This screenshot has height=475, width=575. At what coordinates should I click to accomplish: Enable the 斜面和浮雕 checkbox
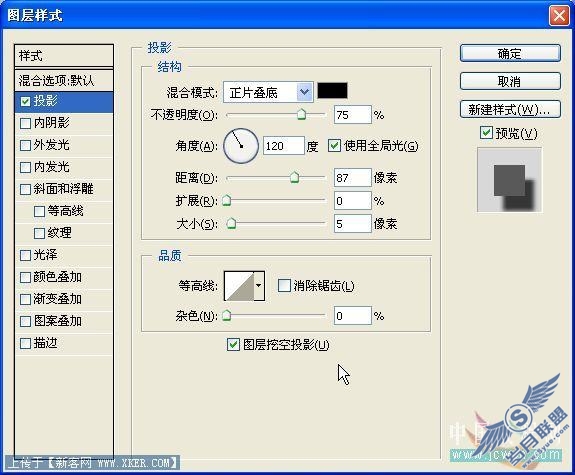(x=25, y=189)
